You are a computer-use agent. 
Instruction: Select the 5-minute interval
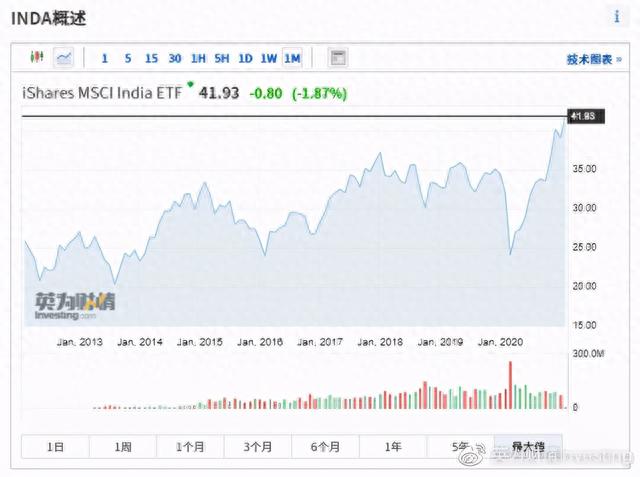click(x=128, y=58)
